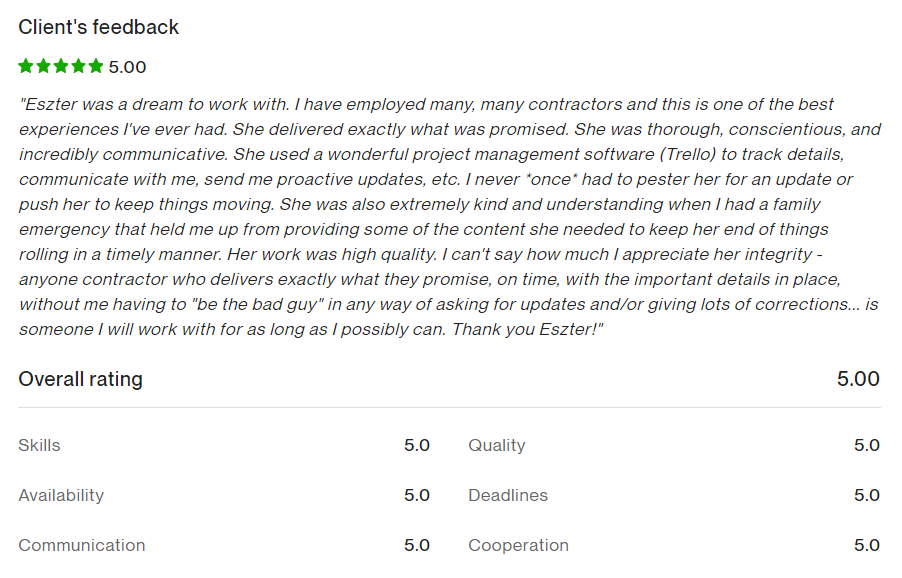This screenshot has width=902, height=578.
Task: Click the fifth green rating star
Action: point(96,66)
